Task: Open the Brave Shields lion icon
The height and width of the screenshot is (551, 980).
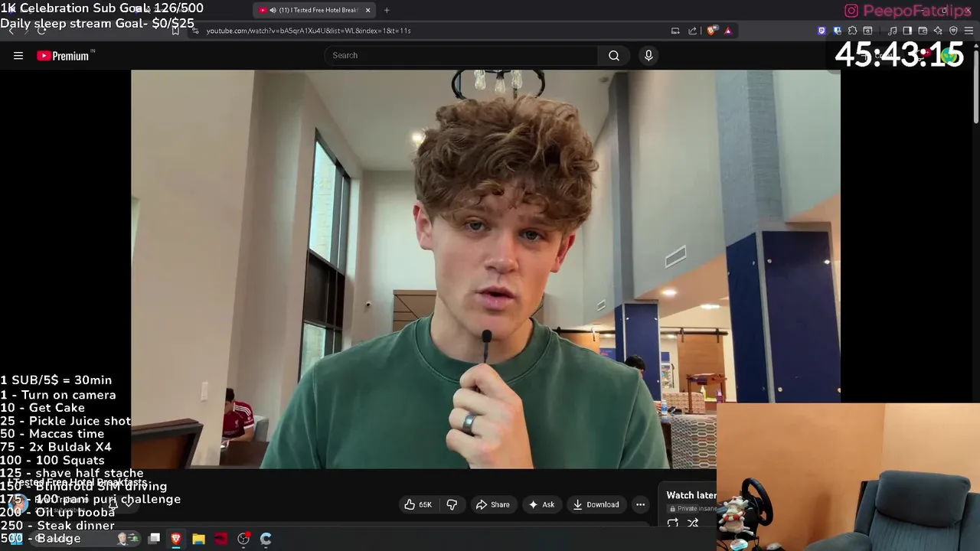Action: click(x=712, y=31)
